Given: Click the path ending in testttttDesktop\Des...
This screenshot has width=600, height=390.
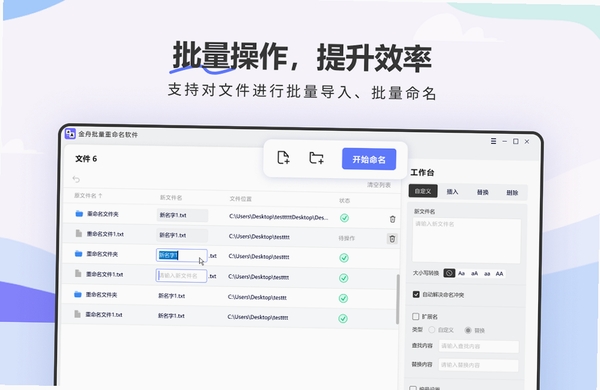Looking at the screenshot, I should pos(278,217).
